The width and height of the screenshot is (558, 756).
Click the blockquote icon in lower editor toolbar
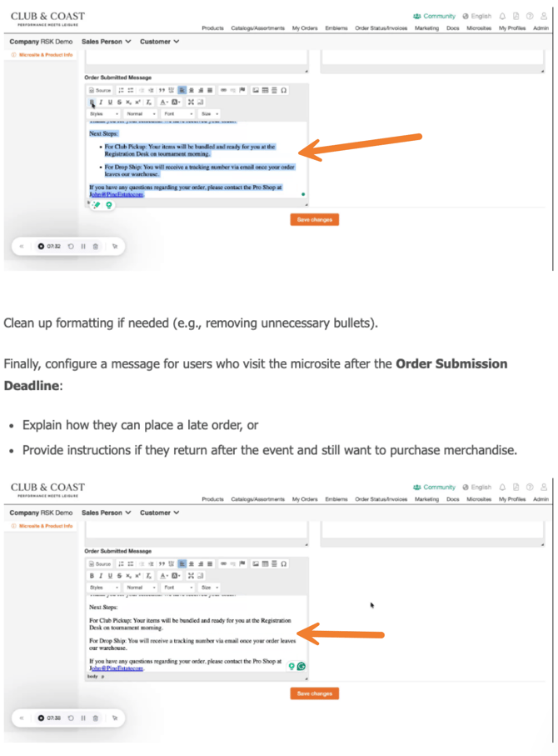coord(162,563)
